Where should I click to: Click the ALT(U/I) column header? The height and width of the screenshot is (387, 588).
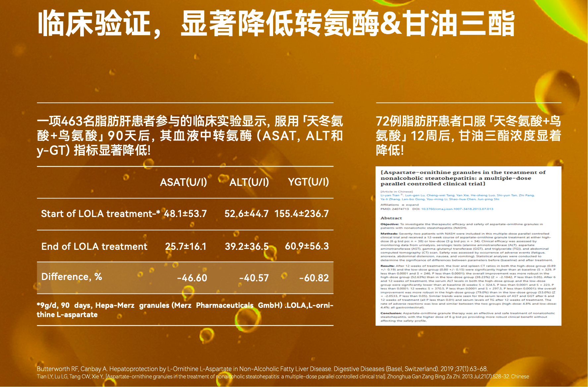click(x=249, y=182)
